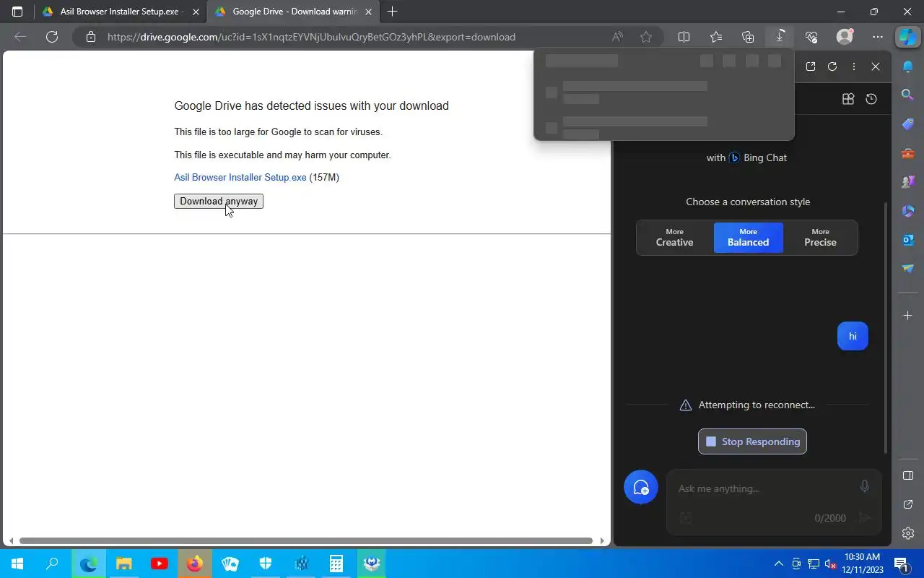View site information via the lock icon
This screenshot has height=578, width=924.
coord(91,37)
